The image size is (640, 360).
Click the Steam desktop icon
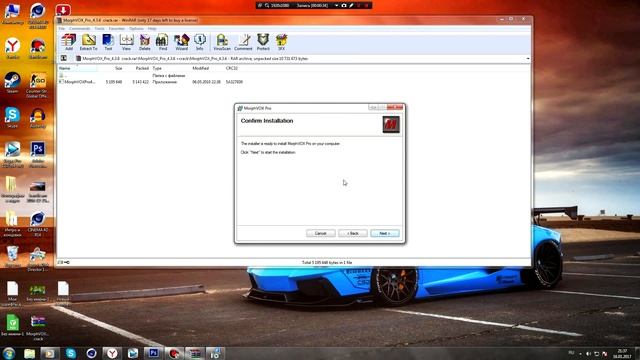[13, 83]
